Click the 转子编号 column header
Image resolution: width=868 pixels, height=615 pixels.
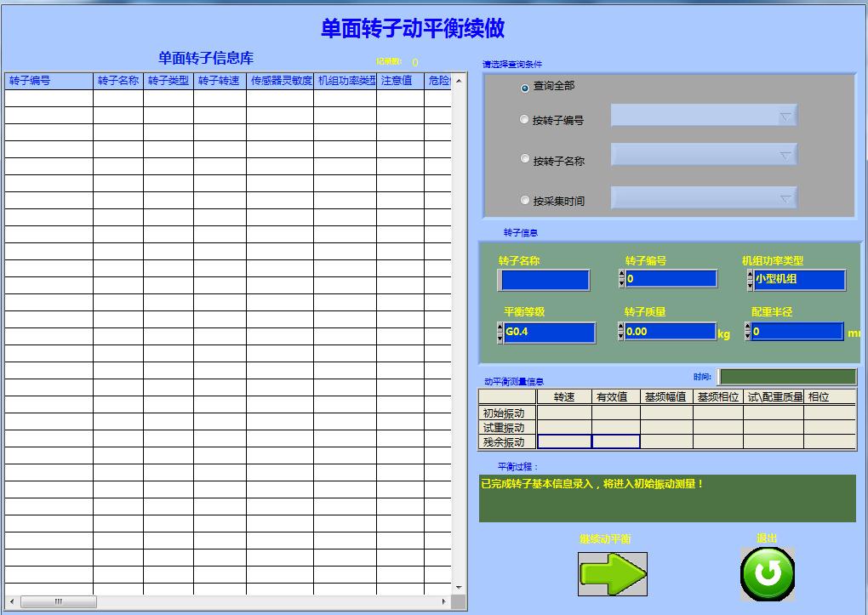[45, 83]
